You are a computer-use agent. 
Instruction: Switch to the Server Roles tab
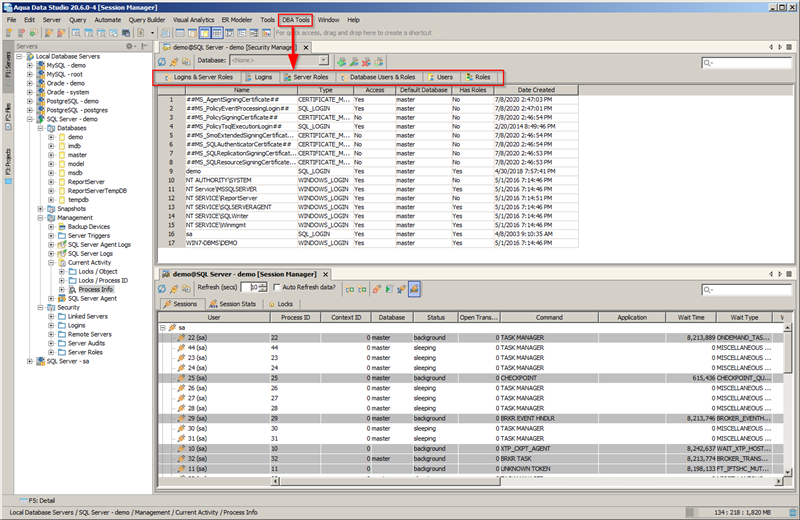306,77
